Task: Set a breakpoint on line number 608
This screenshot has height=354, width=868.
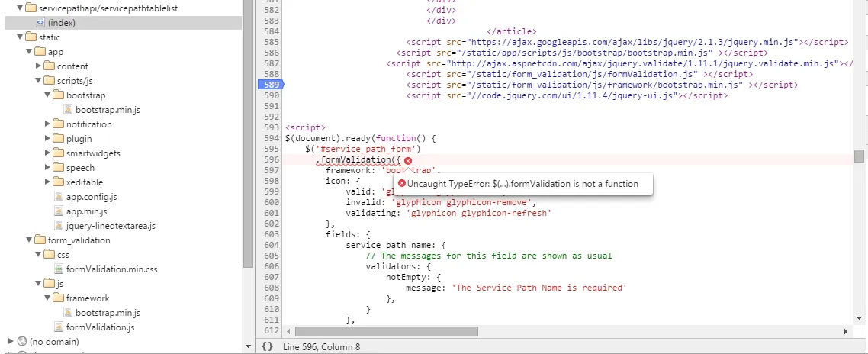Action: pyautogui.click(x=272, y=288)
